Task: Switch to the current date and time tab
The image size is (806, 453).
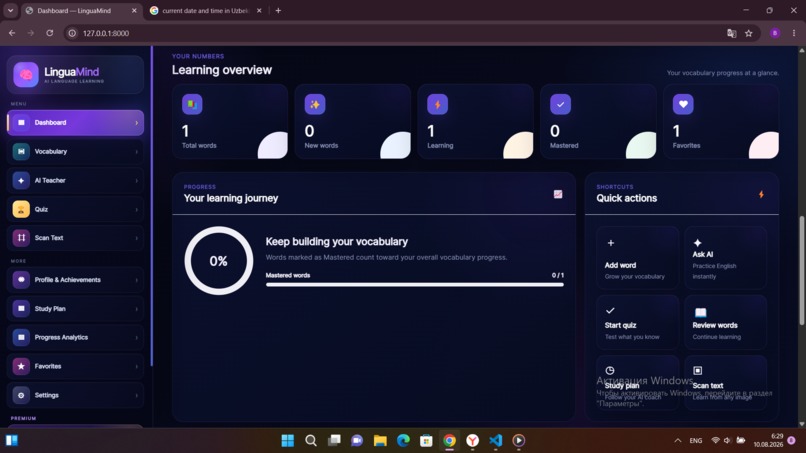Action: pyautogui.click(x=206, y=10)
